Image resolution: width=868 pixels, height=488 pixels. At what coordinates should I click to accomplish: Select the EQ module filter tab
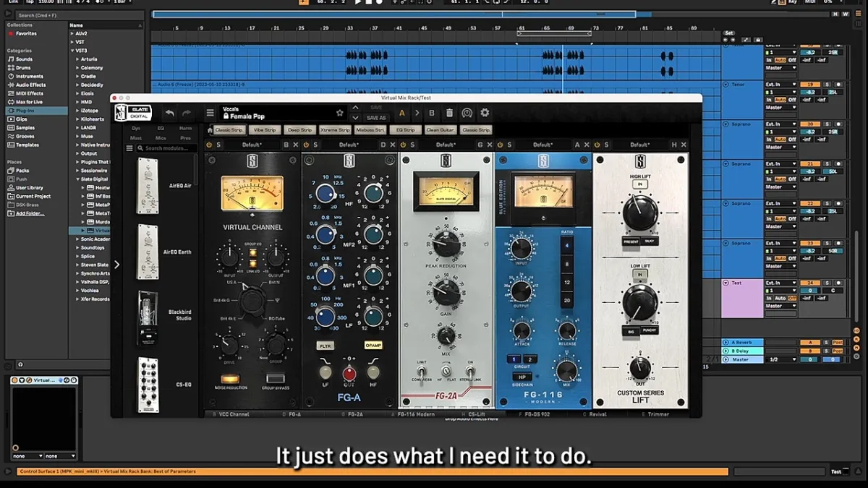(x=161, y=128)
